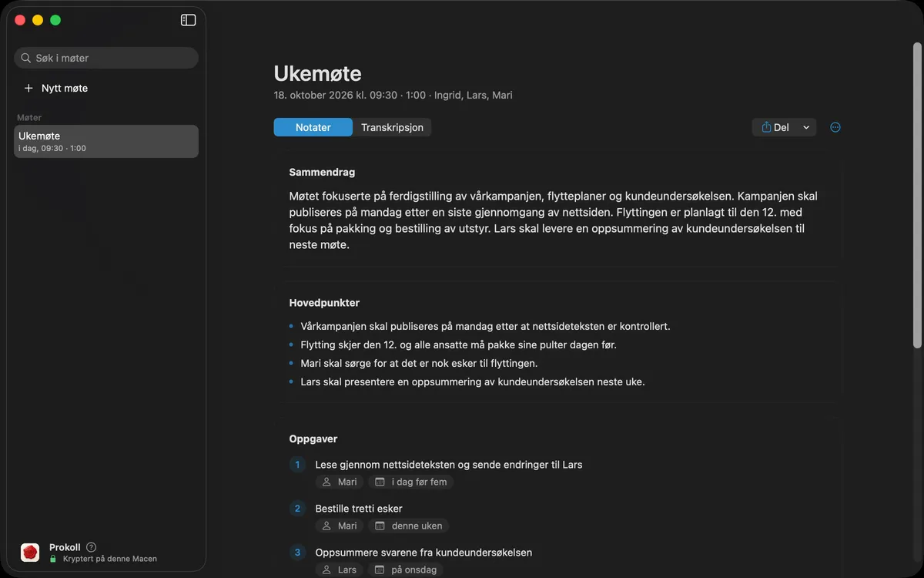Screen dimensions: 924x578
Task: Switch to the Notater tab
Action: 313,127
